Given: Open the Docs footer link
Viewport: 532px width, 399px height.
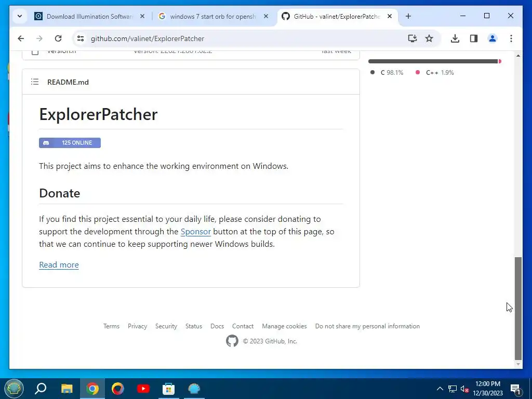Looking at the screenshot, I should [x=217, y=326].
